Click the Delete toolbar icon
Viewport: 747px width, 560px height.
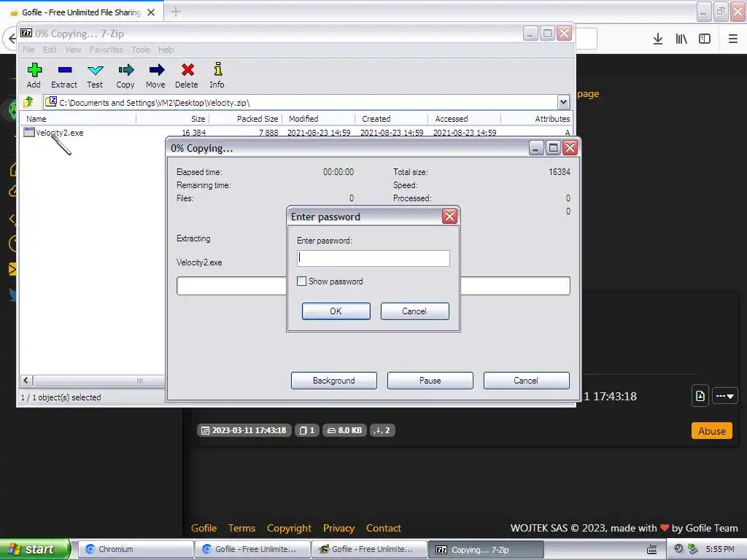pos(187,75)
